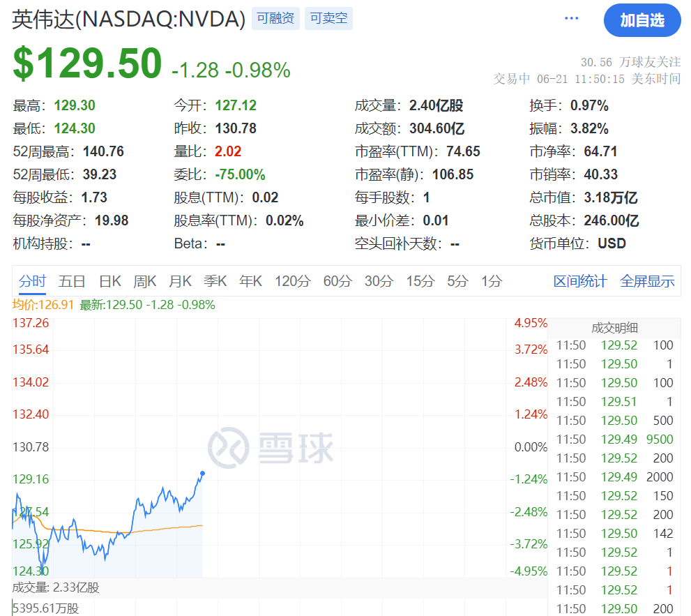Screen dimensions: 691x616
Task: Click the 总市值 value 3.18万亿
Action: pos(611,197)
